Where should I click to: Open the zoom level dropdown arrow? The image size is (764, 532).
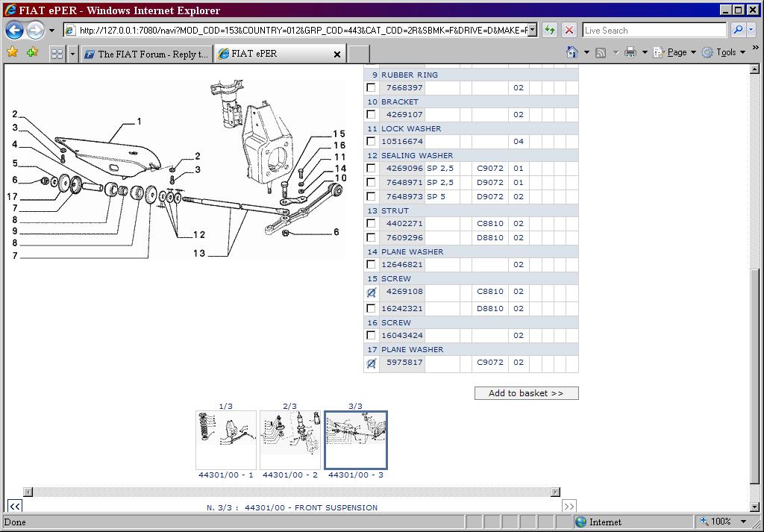pyautogui.click(x=744, y=522)
